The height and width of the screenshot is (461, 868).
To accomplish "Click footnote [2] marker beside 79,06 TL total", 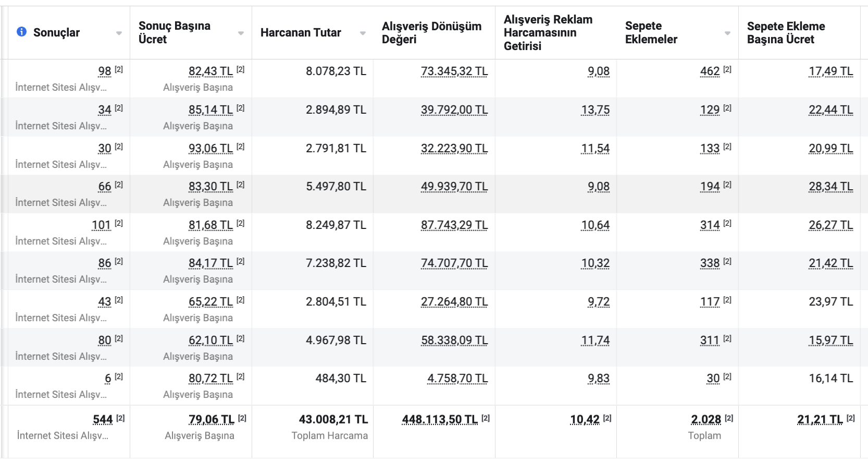I will tap(242, 418).
